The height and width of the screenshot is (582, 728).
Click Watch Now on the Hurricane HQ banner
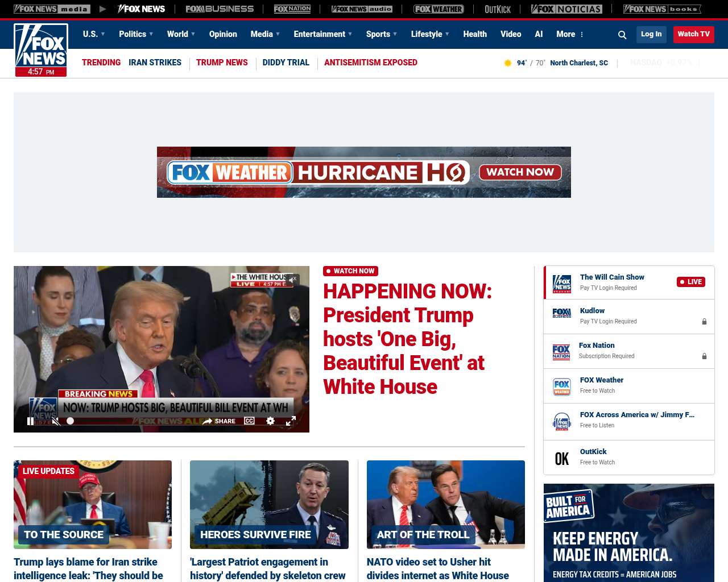point(520,172)
